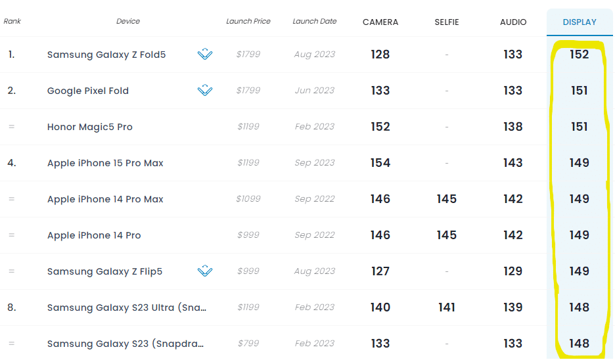The width and height of the screenshot is (615, 364).
Task: Click foldable icon beside Google Pixel Fold
Action: pyautogui.click(x=205, y=90)
